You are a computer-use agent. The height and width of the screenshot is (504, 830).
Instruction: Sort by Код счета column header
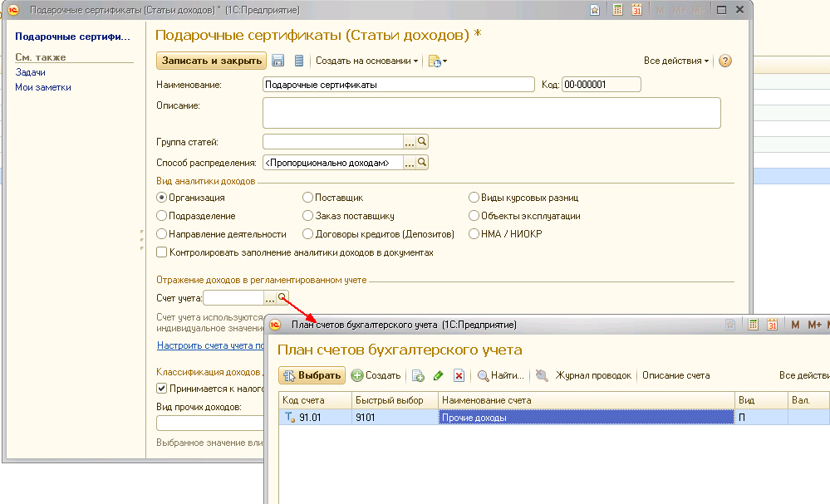click(x=316, y=400)
